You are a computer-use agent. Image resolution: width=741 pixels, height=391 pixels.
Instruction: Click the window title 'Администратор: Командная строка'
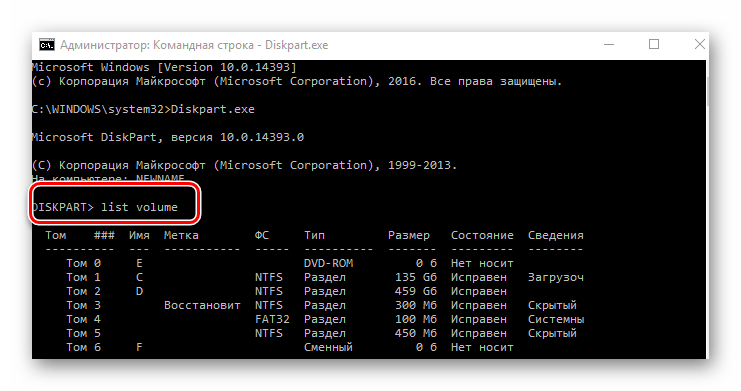(157, 45)
